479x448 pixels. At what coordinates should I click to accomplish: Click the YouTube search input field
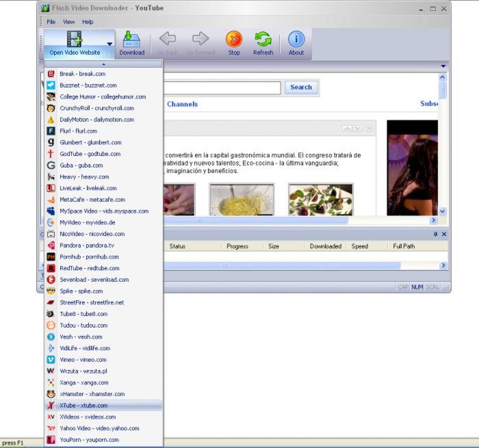tap(222, 88)
